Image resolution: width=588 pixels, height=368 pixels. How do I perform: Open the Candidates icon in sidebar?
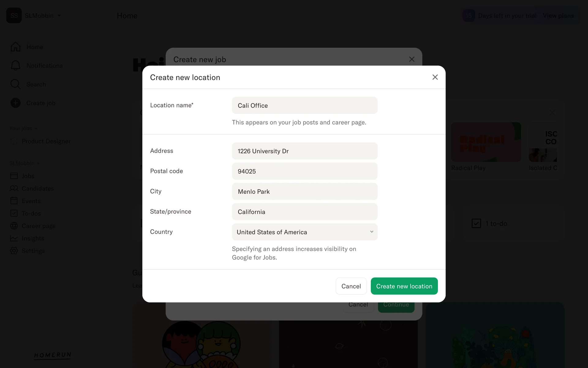(14, 188)
